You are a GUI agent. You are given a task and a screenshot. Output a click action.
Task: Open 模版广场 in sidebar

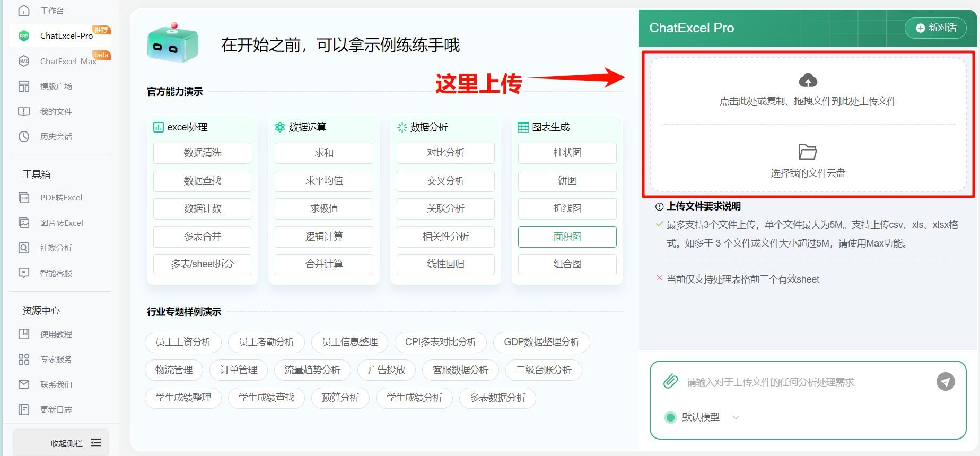click(x=56, y=86)
